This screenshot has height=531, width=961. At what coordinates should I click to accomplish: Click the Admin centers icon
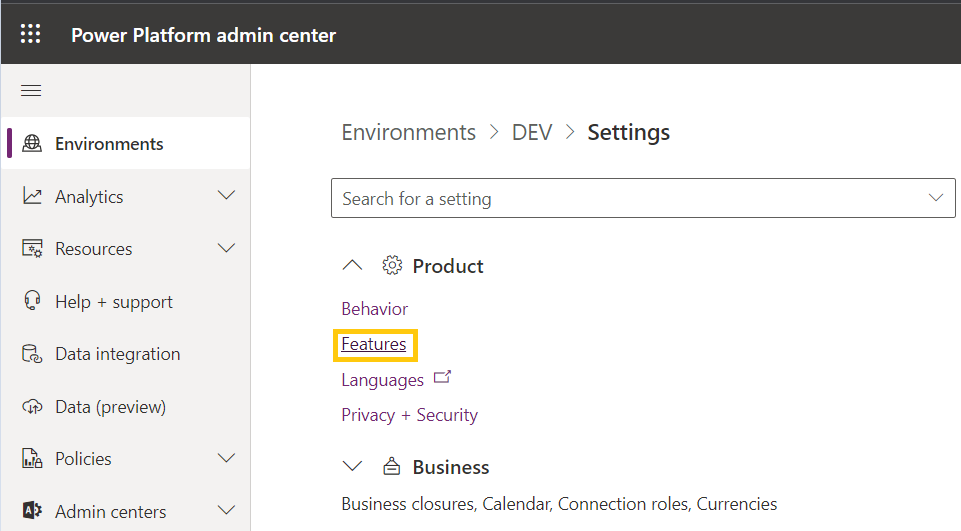point(32,511)
